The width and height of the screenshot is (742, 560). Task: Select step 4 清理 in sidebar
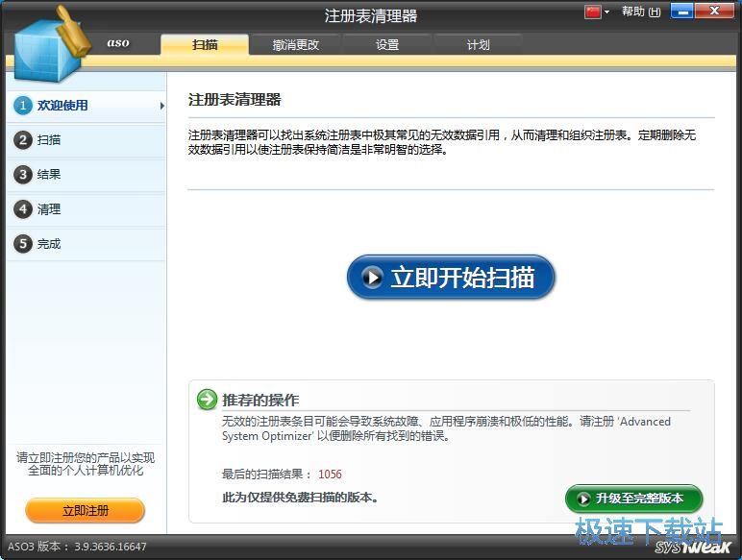(87, 209)
